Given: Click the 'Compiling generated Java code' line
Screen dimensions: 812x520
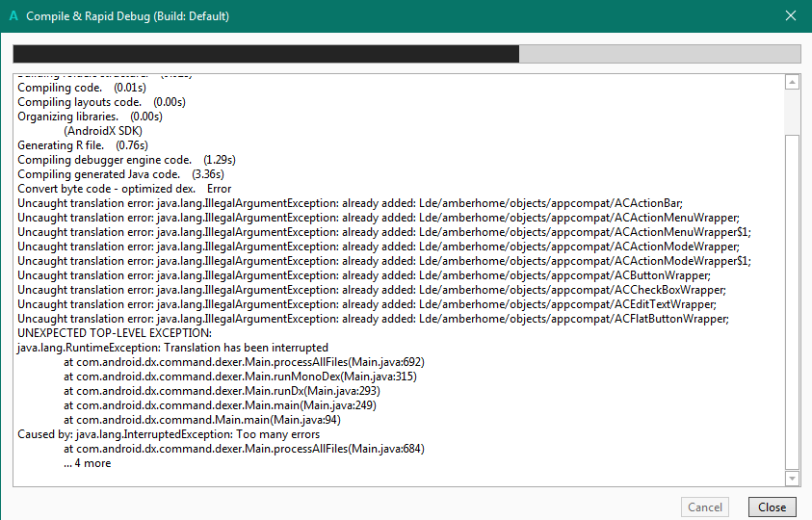Looking at the screenshot, I should pyautogui.click(x=120, y=174).
